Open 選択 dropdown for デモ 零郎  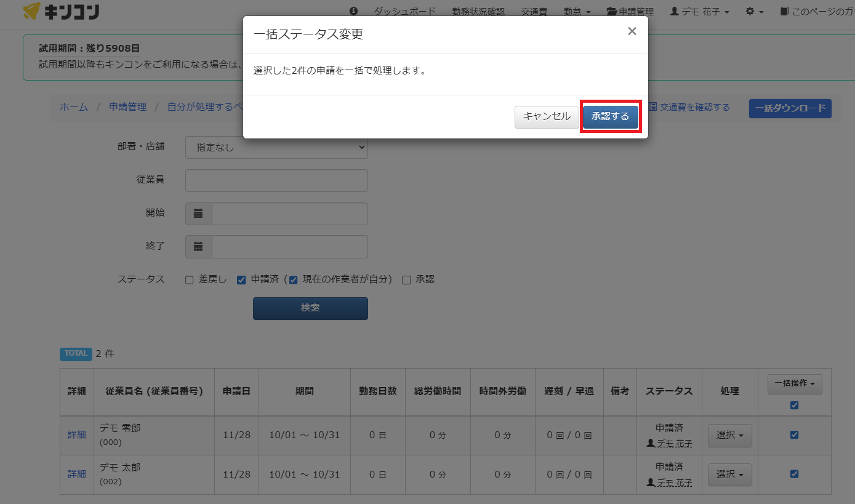[x=729, y=435]
